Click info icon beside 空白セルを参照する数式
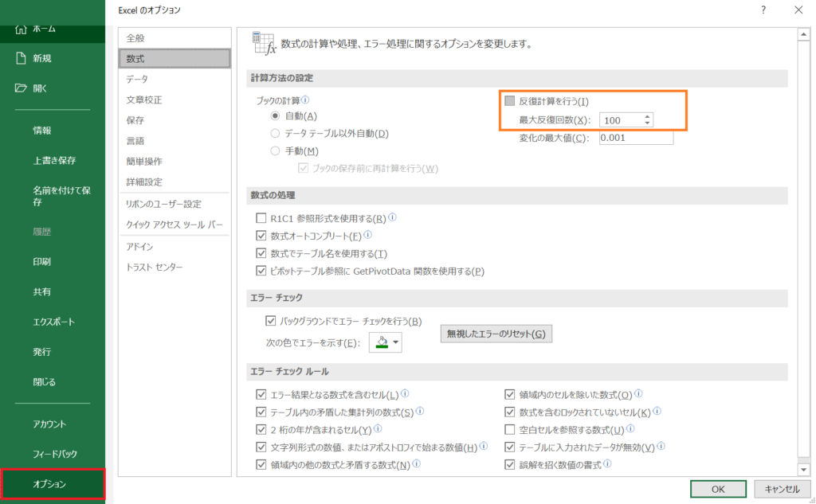 point(631,428)
